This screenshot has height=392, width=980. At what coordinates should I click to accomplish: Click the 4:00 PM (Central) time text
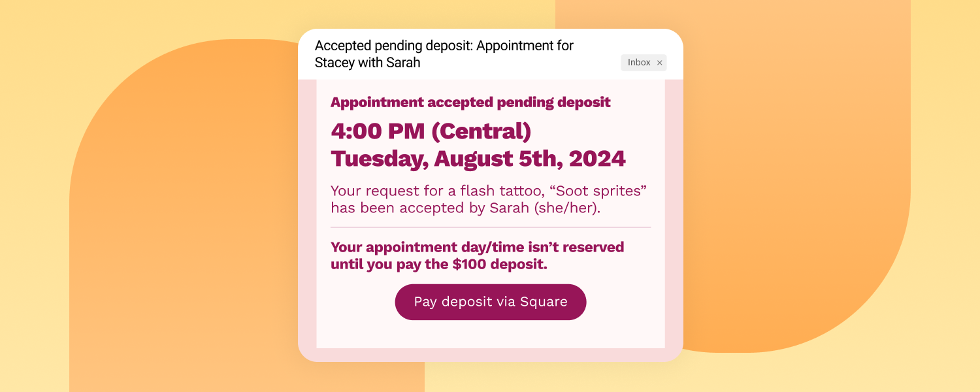pyautogui.click(x=431, y=131)
